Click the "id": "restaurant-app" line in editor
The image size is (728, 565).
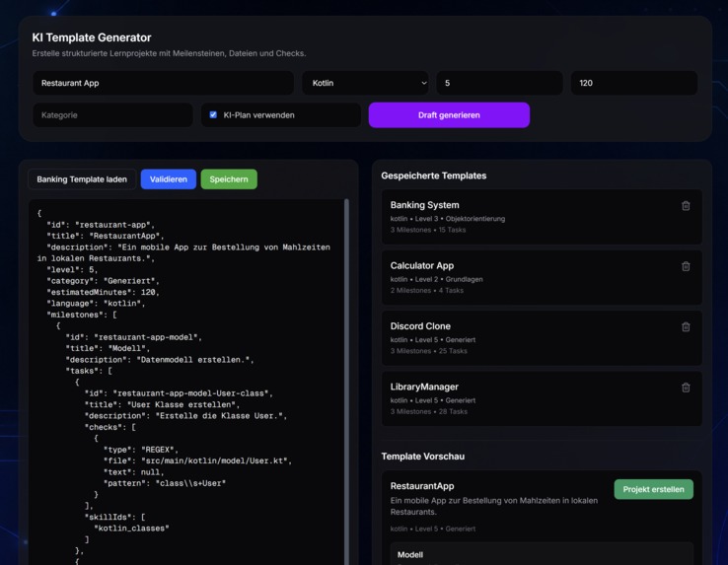(x=101, y=225)
